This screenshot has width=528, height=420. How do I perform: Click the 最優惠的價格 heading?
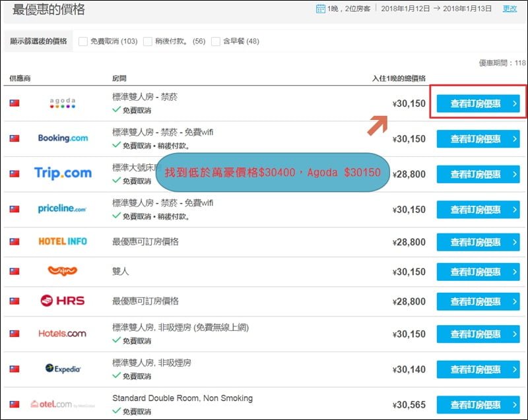pos(48,9)
